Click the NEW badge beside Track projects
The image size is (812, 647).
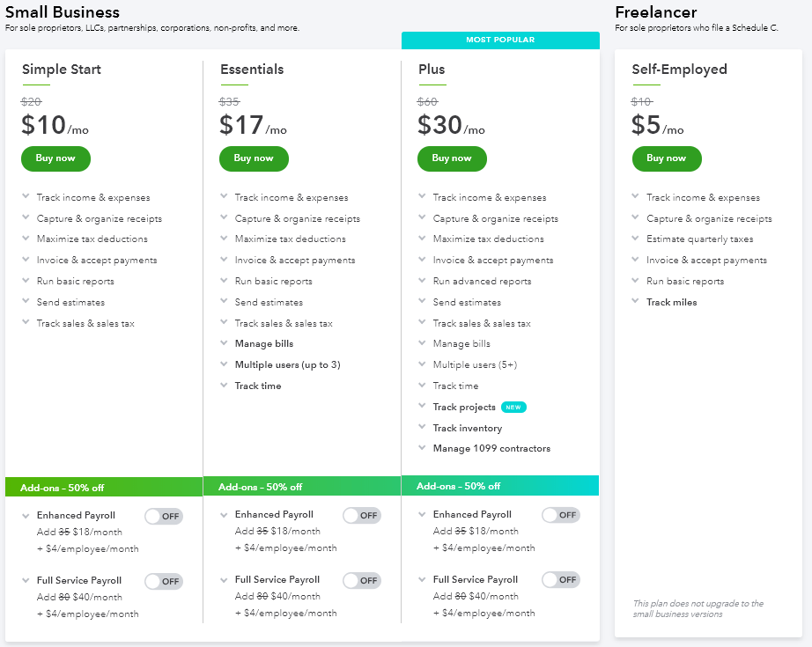[x=513, y=408]
